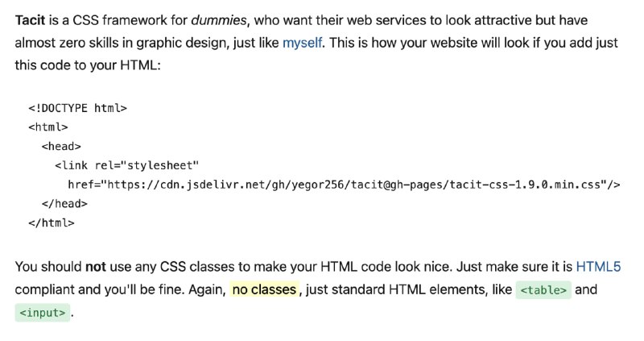Click the italic word dummies
Screen dimensions: 644x341
coord(219,20)
